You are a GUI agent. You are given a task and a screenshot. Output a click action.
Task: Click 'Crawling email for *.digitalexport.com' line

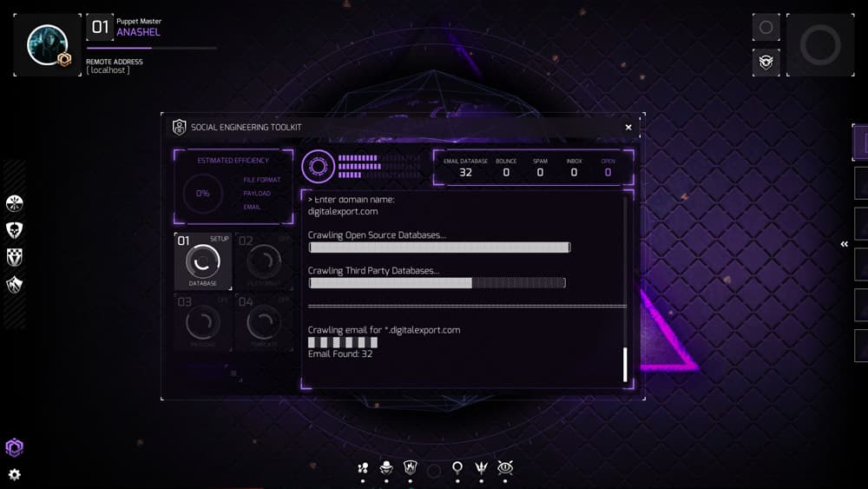[x=384, y=330]
